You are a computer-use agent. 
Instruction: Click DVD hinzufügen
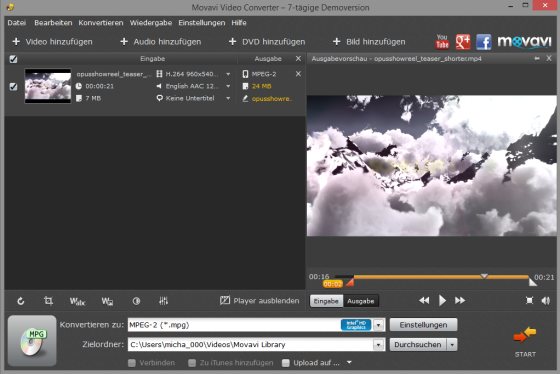267,42
